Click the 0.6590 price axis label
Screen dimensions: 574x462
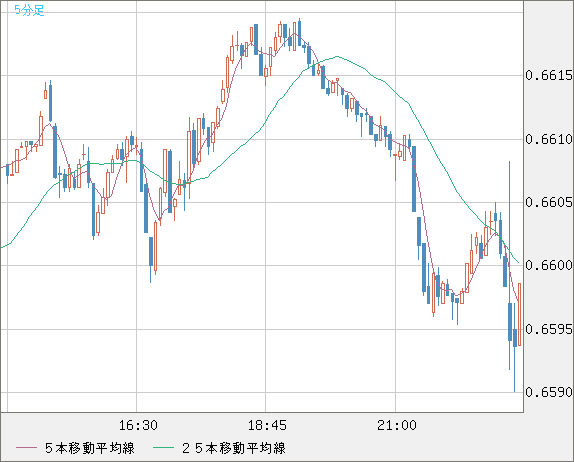coord(549,392)
